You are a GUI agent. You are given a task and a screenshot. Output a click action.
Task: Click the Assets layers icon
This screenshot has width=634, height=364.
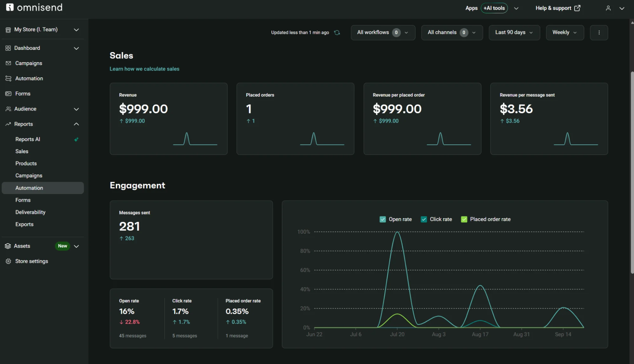click(x=8, y=246)
